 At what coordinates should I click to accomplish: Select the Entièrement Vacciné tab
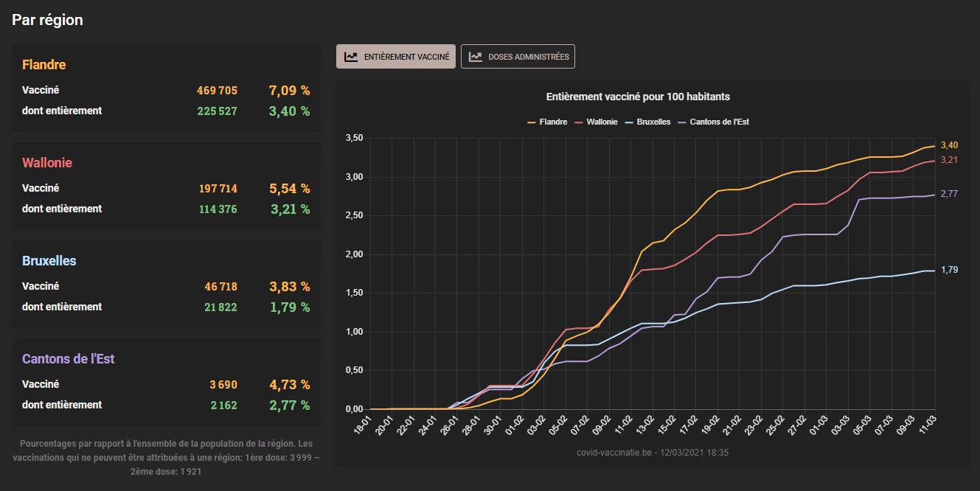(x=396, y=57)
